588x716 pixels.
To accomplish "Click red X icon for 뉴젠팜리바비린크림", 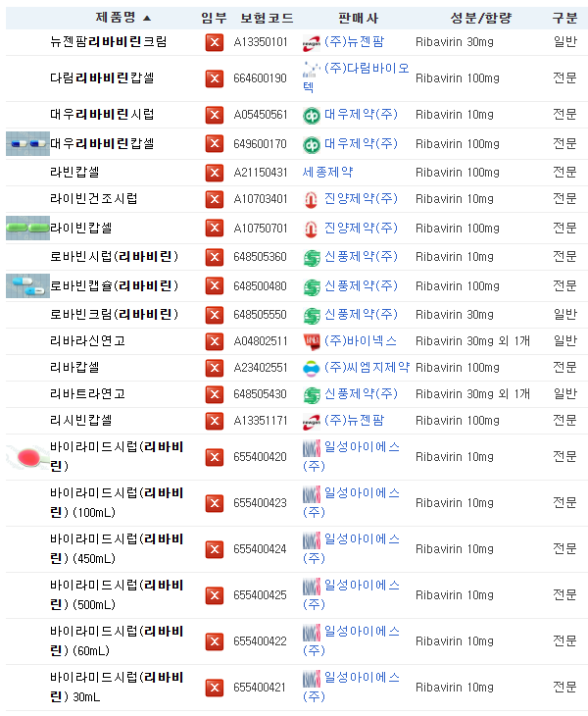I will click(214, 43).
